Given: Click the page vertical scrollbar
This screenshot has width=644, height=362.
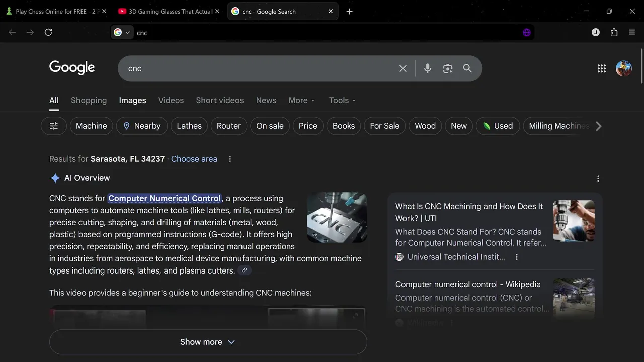Looking at the screenshot, I should point(641,65).
